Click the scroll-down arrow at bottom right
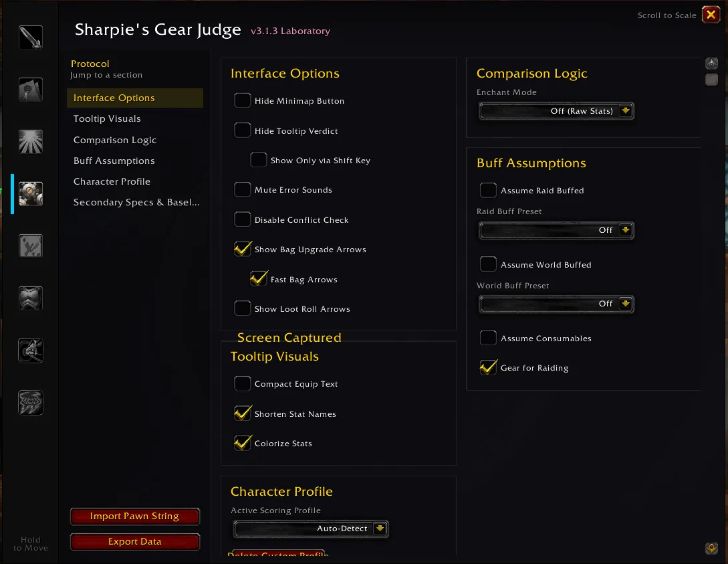The height and width of the screenshot is (564, 728). [x=712, y=548]
